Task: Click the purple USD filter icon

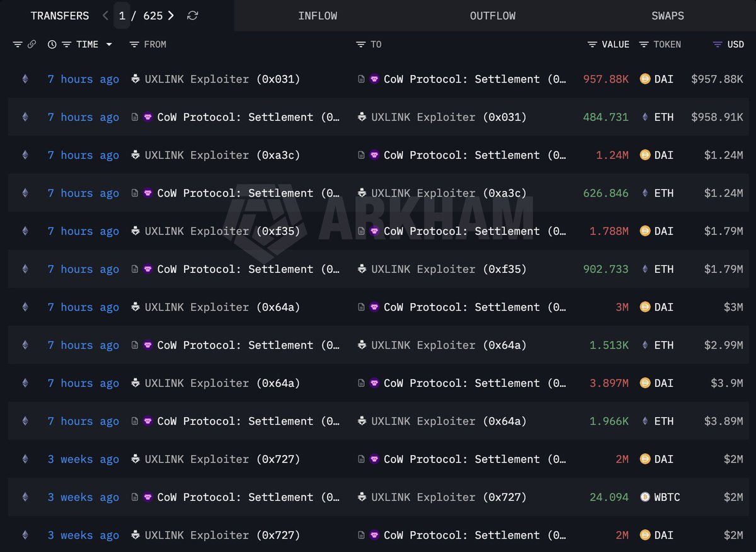Action: coord(717,45)
